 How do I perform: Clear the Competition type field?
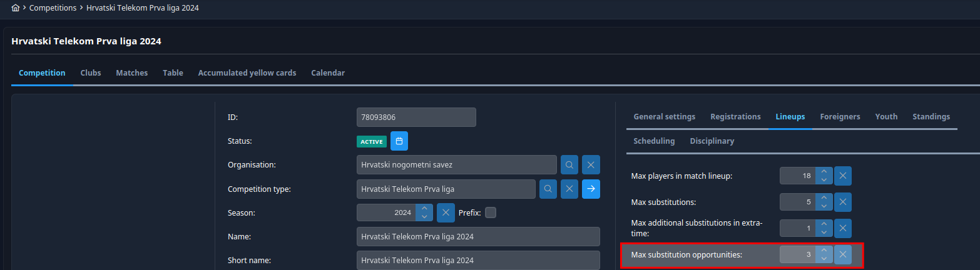click(569, 189)
